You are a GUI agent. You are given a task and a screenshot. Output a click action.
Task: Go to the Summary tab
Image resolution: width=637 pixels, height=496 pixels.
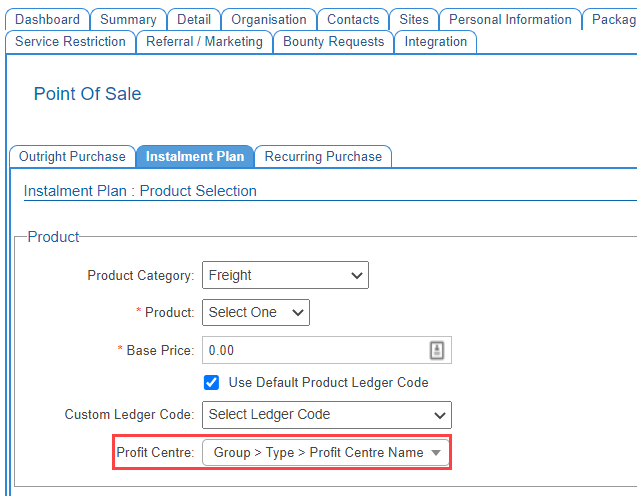tap(128, 20)
